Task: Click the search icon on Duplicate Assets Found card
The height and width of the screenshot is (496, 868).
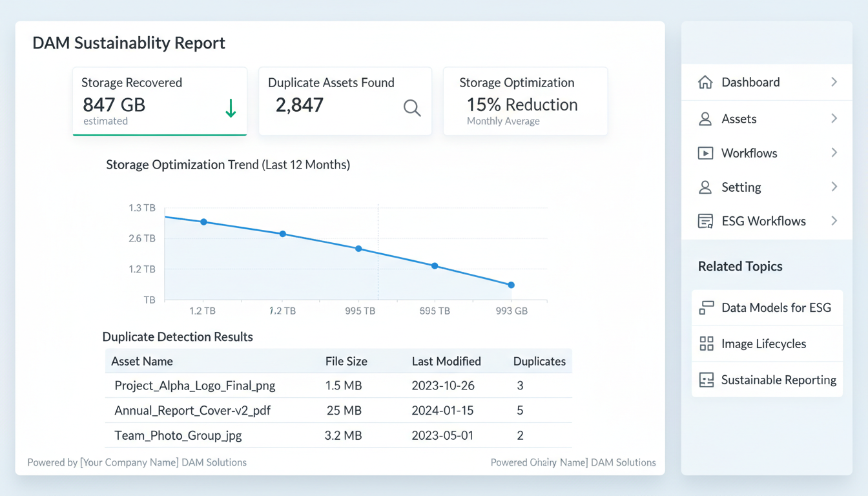Action: coord(412,108)
